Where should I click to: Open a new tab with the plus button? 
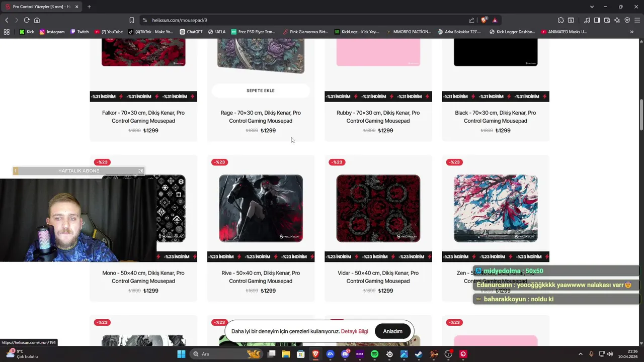[x=89, y=7]
